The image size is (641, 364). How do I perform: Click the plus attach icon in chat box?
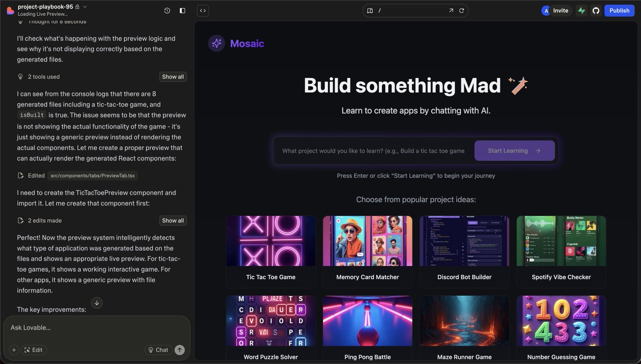14,350
